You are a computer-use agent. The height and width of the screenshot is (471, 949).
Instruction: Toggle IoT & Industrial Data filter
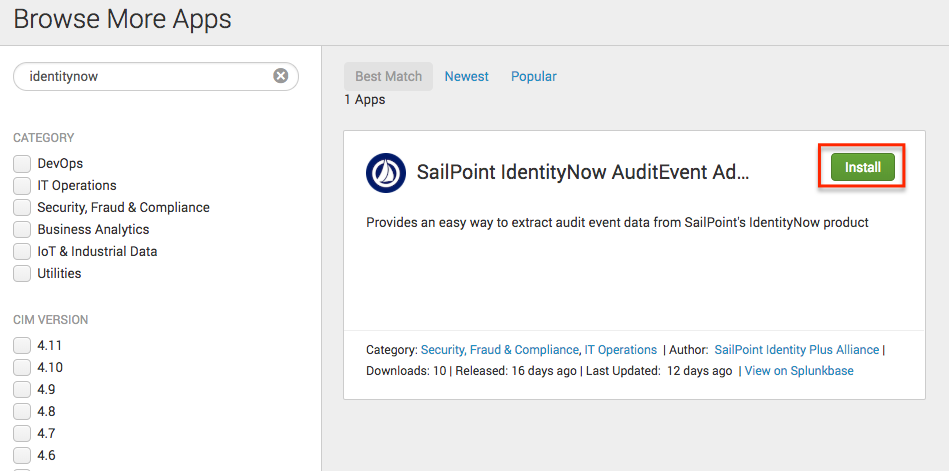[22, 251]
